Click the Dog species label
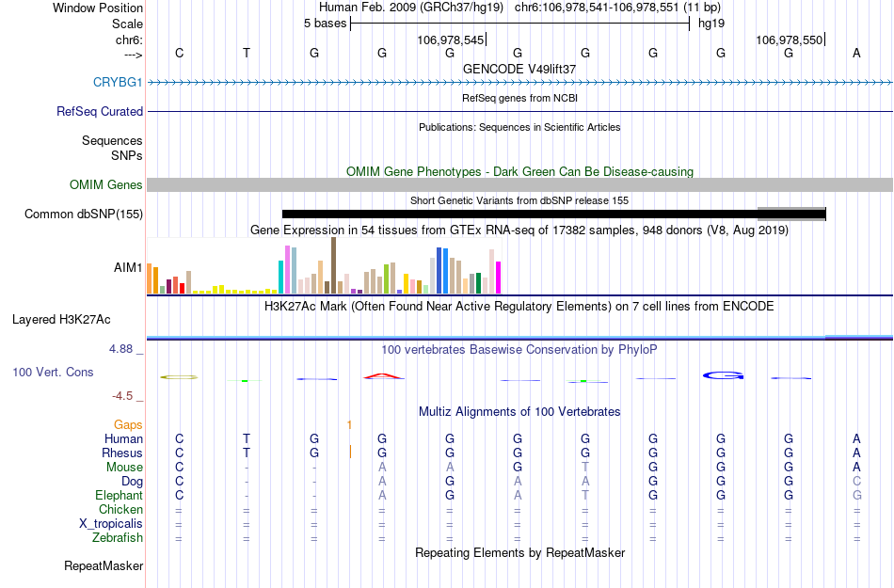The width and height of the screenshot is (894, 588). 132,481
